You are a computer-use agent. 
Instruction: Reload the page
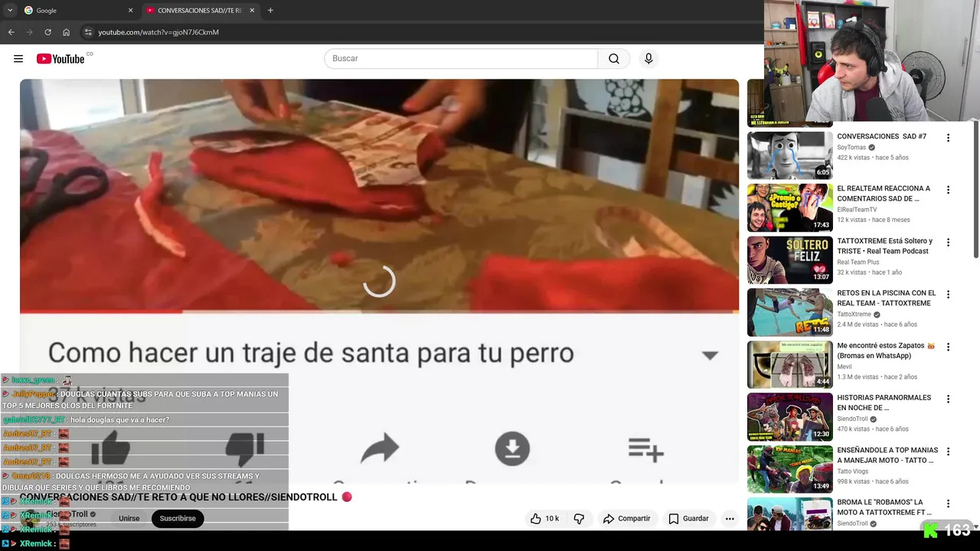pyautogui.click(x=47, y=32)
